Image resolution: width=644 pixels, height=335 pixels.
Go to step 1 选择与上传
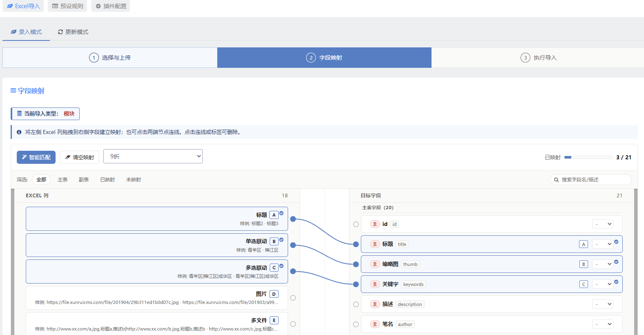[x=110, y=58]
